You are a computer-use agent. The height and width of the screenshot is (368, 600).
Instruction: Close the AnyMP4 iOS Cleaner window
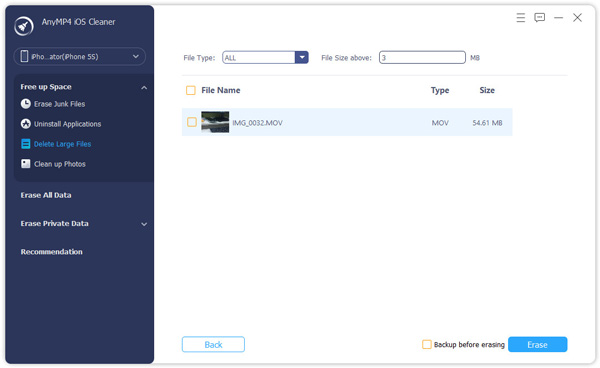click(x=577, y=18)
